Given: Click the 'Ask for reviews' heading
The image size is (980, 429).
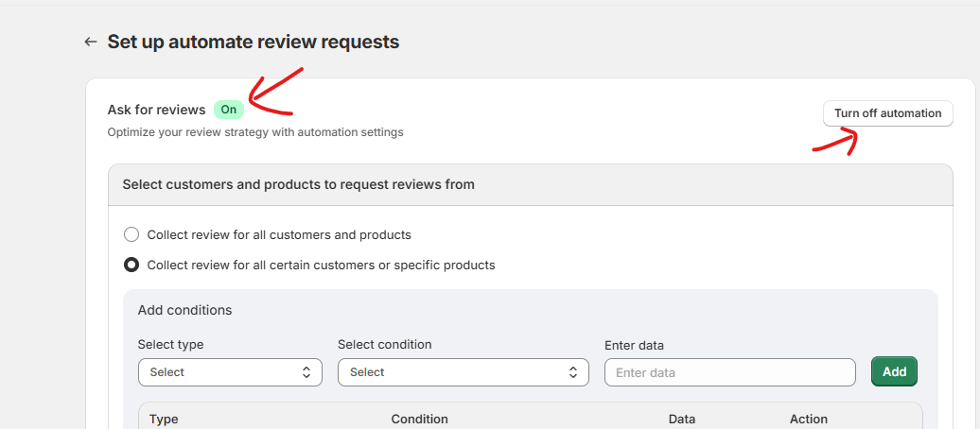Looking at the screenshot, I should [x=156, y=110].
